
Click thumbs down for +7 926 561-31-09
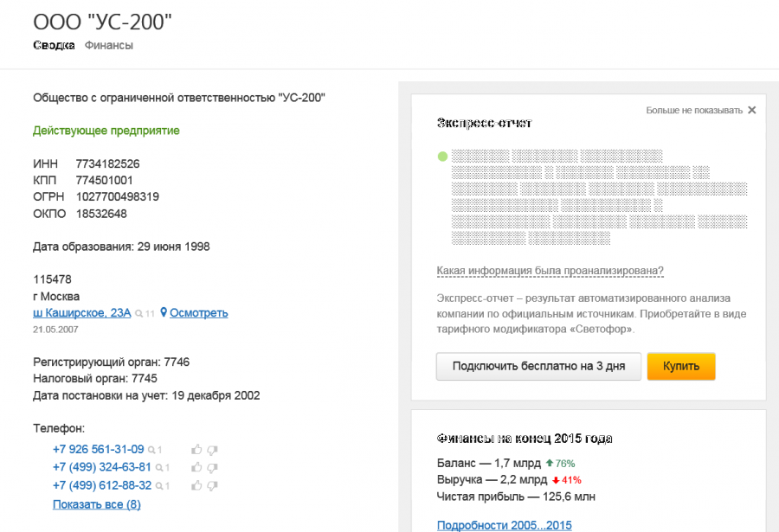[x=212, y=450]
